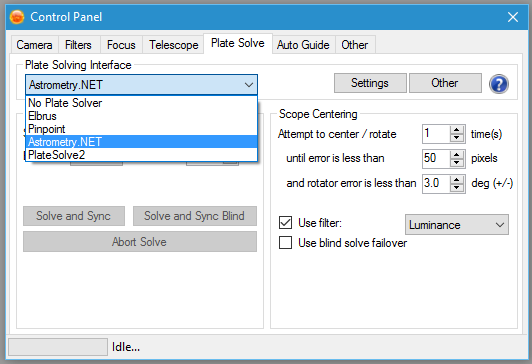Click the center attempts field showing 1
Viewport: 532px width, 364px height.
[436, 134]
